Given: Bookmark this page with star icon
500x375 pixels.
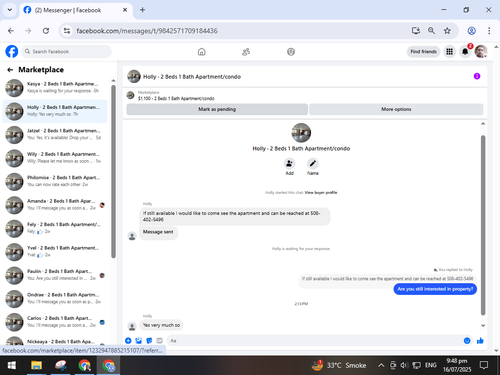Looking at the screenshot, I should pos(447,31).
